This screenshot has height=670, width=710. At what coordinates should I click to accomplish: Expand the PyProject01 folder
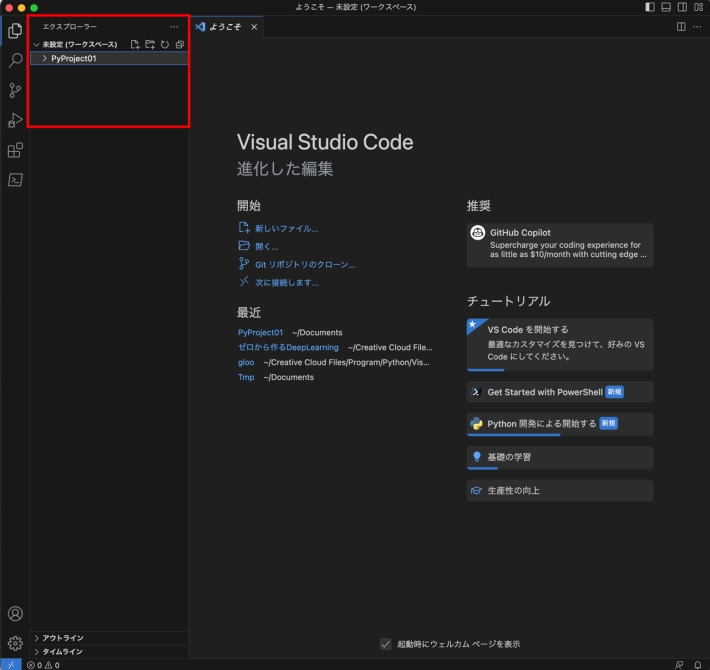pos(109,58)
